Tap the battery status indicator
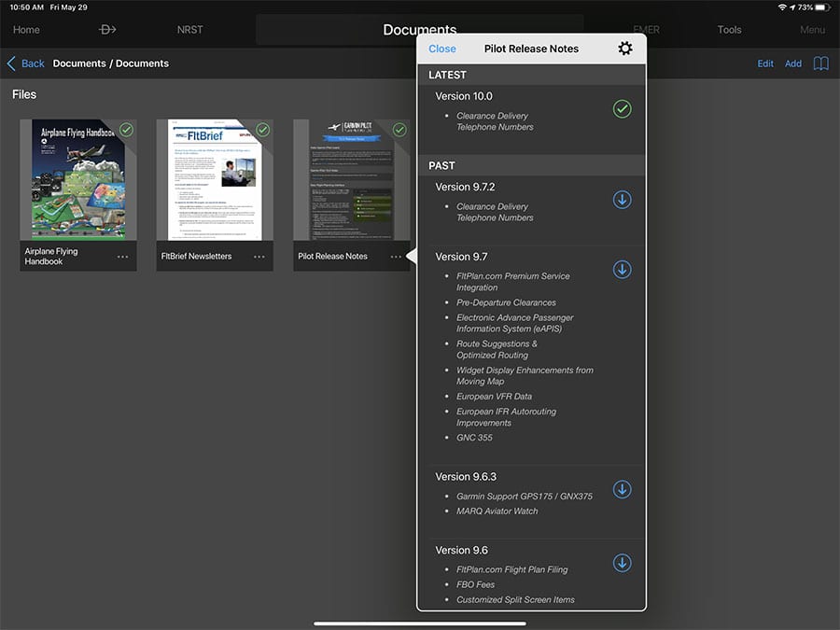Viewport: 840px width, 630px height. [x=823, y=7]
